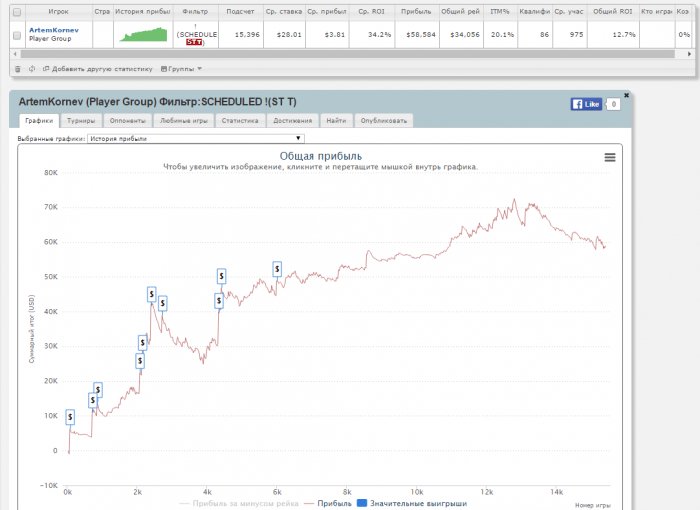
Task: Open the chart hamburger menu icon
Action: pyautogui.click(x=610, y=157)
